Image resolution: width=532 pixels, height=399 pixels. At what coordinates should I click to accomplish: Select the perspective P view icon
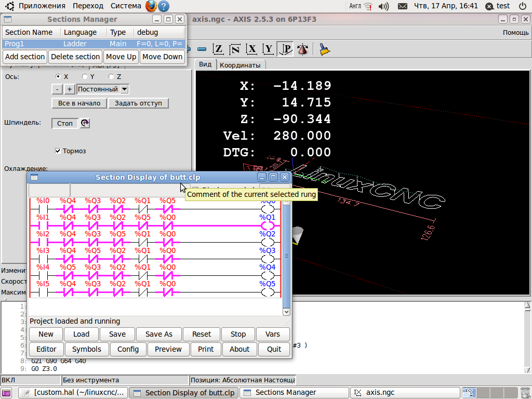[x=285, y=49]
